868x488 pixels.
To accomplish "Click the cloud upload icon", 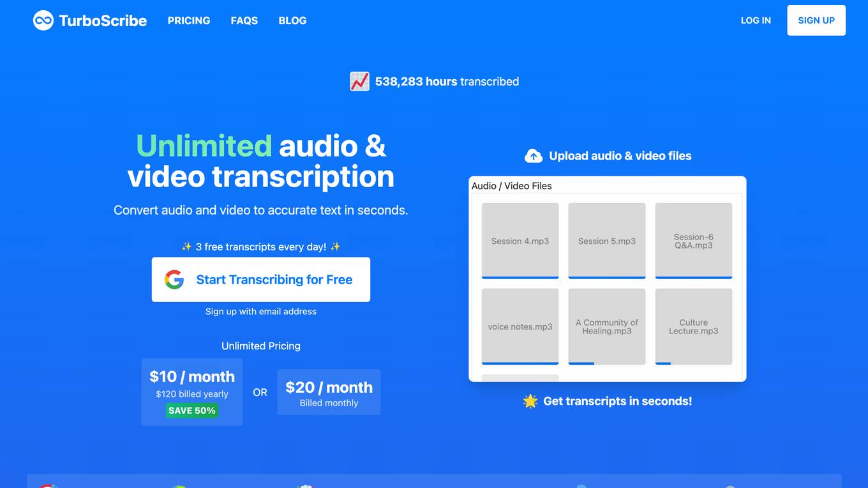I will pos(534,156).
